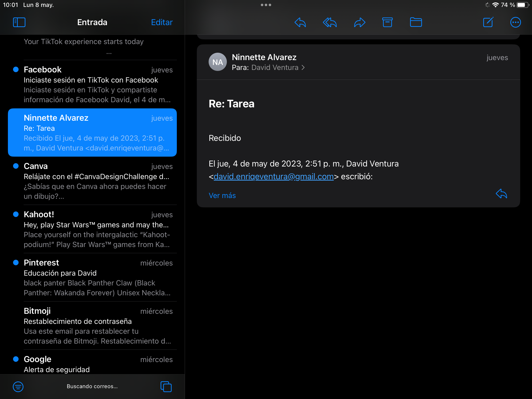Screen dimensions: 532x399
Task: Tap the Buscando correos status text
Action: coord(92,386)
